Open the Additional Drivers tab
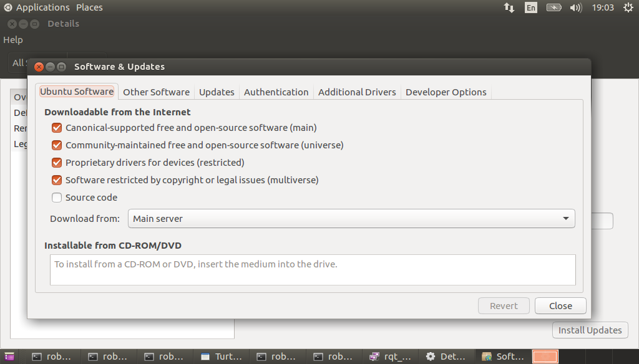Viewport: 639px width, 364px height. [357, 92]
